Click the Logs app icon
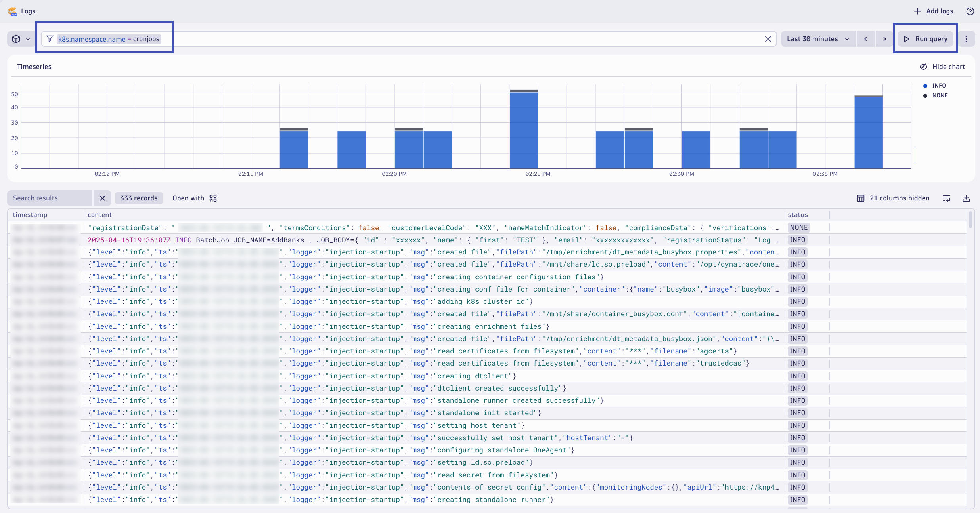This screenshot has height=513, width=980. point(13,11)
